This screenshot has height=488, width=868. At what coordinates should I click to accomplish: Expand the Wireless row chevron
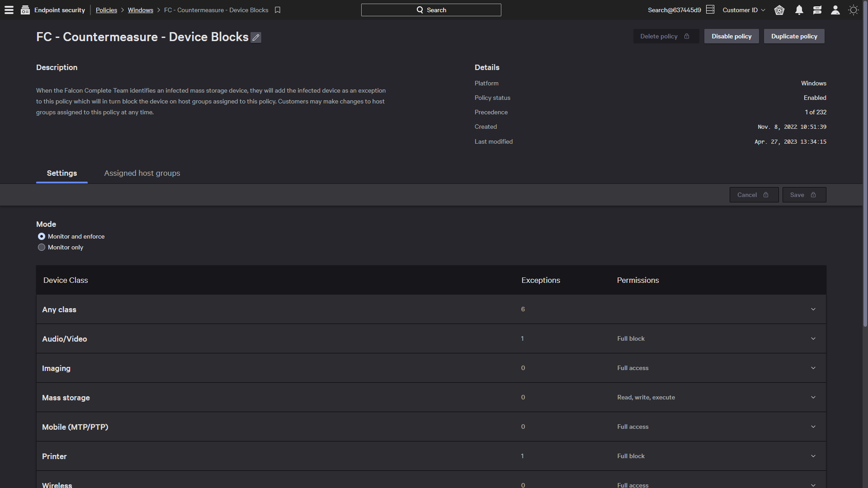pyautogui.click(x=813, y=485)
